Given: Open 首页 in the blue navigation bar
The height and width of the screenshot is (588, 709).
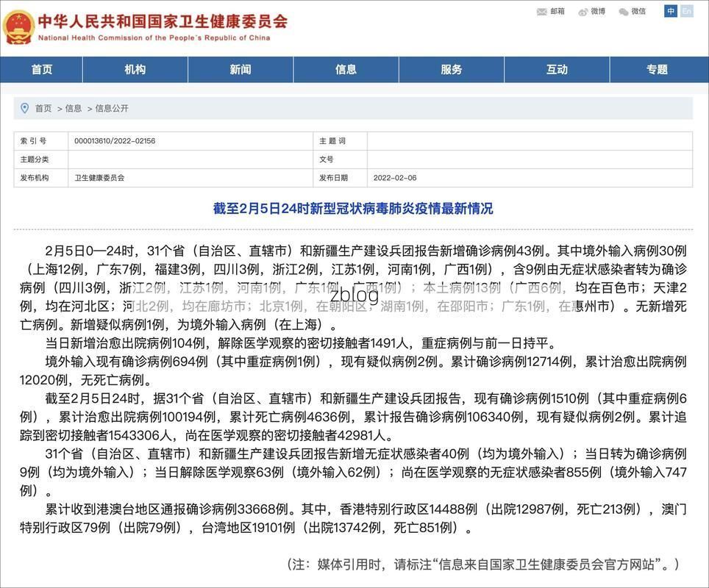Looking at the screenshot, I should point(42,70).
